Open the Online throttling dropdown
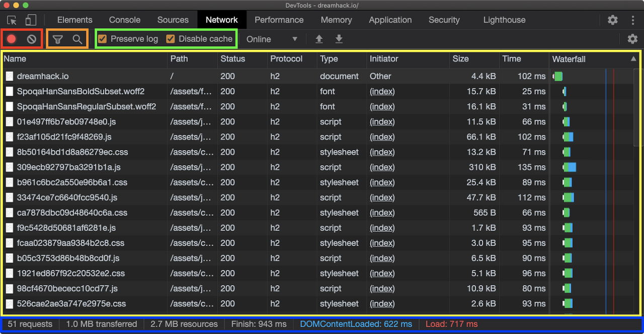Viewport: 644px width, 334px height. tap(272, 39)
